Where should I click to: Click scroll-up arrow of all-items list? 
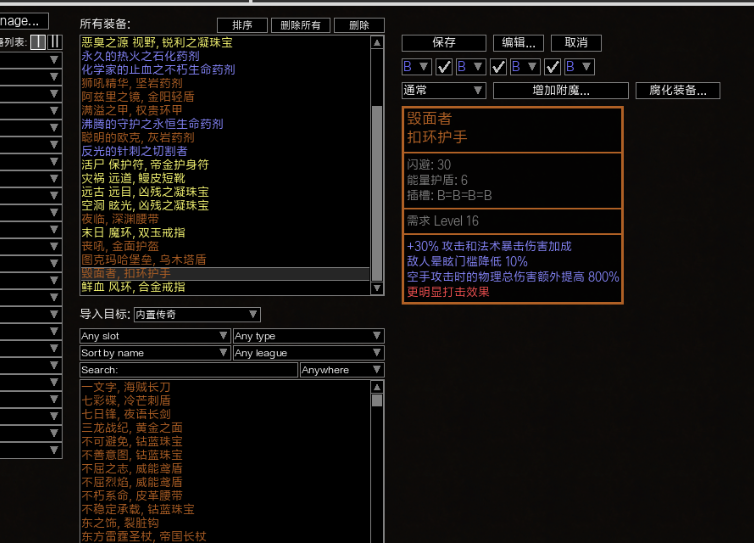(x=377, y=43)
